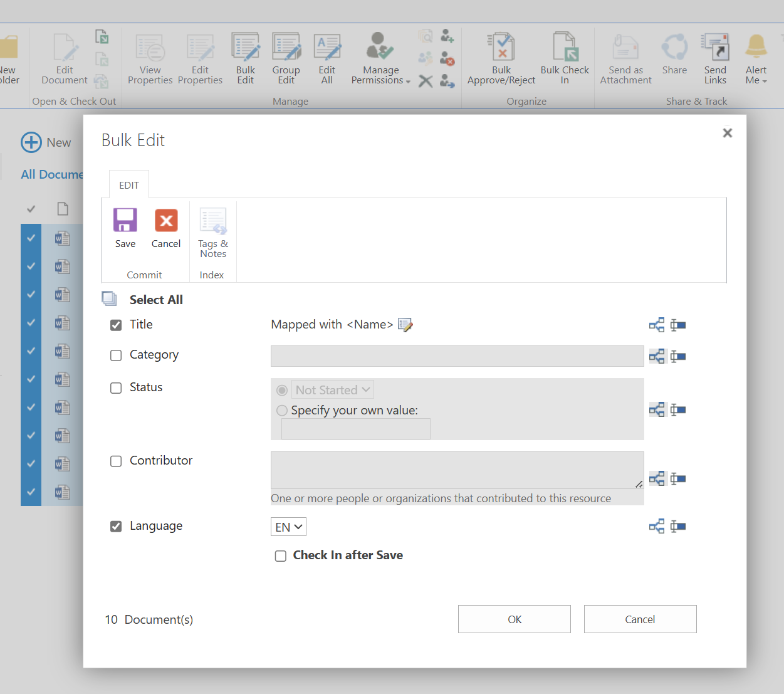Click the field icon in the Status row
The image size is (784, 694).
[678, 409]
